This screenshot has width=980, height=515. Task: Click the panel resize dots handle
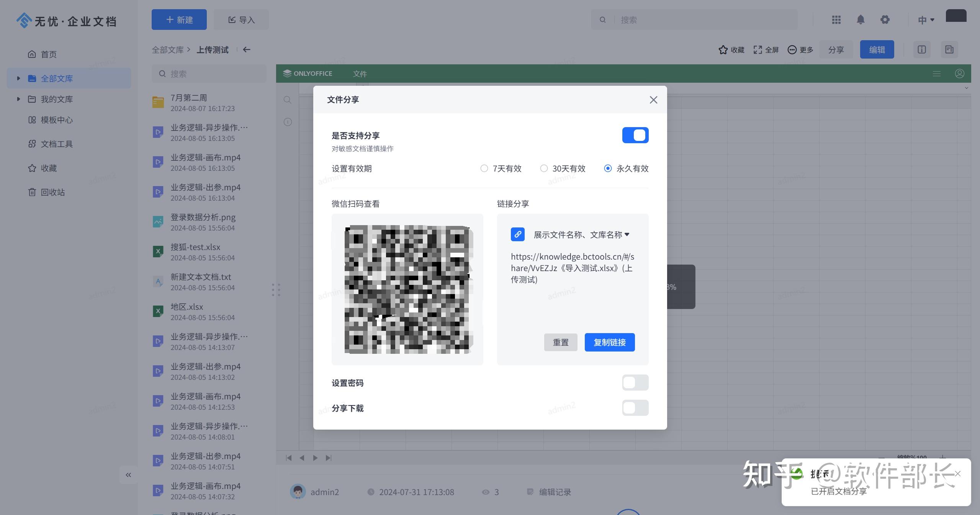tap(276, 290)
